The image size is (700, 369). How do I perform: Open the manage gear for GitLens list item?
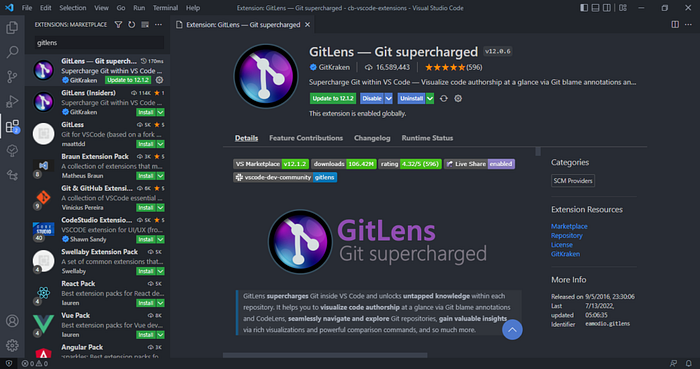159,80
